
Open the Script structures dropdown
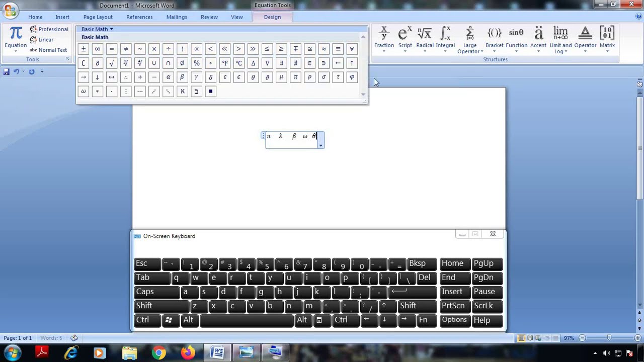(405, 39)
